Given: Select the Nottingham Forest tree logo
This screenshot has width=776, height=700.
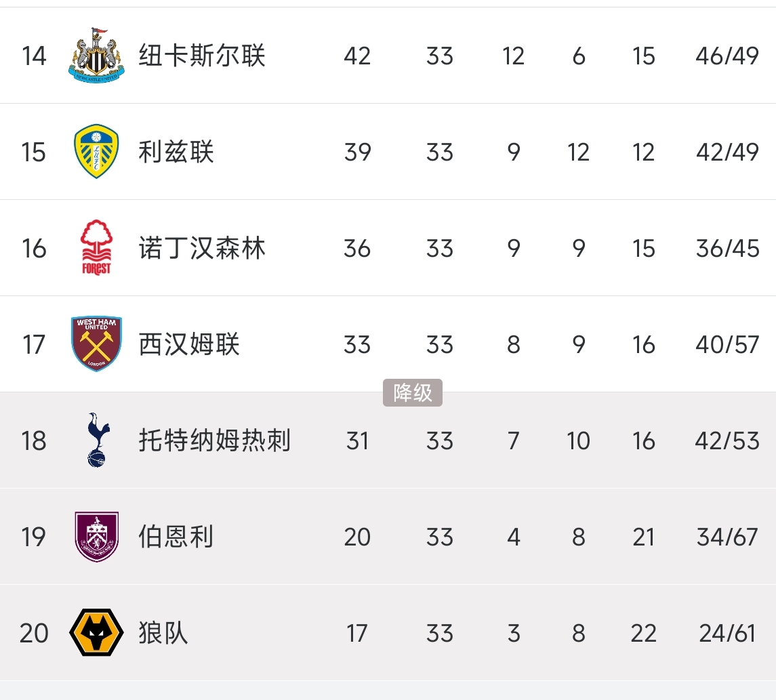Looking at the screenshot, I should [96, 248].
